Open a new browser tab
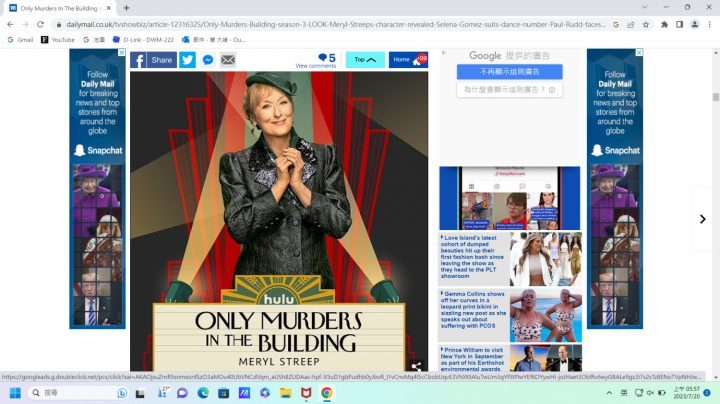The image size is (720, 404). tap(126, 8)
